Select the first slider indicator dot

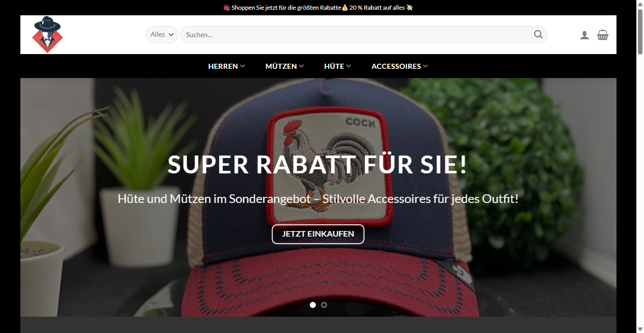click(312, 305)
